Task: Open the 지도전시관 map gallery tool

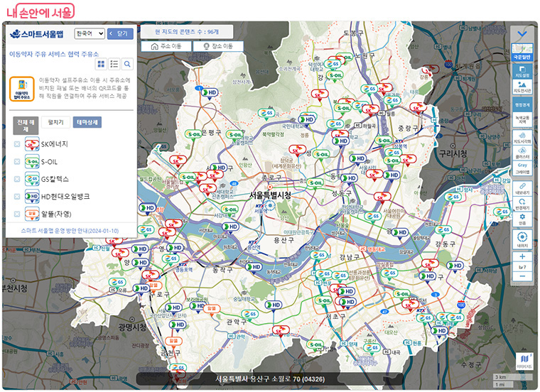Action: coord(522,87)
